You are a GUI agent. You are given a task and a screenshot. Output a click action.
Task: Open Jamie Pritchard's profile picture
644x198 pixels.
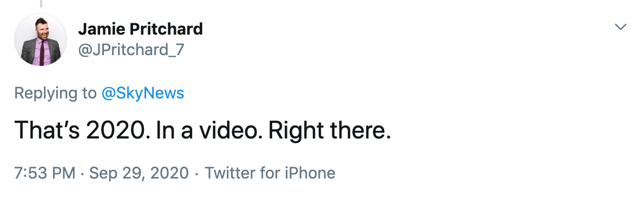pos(40,39)
